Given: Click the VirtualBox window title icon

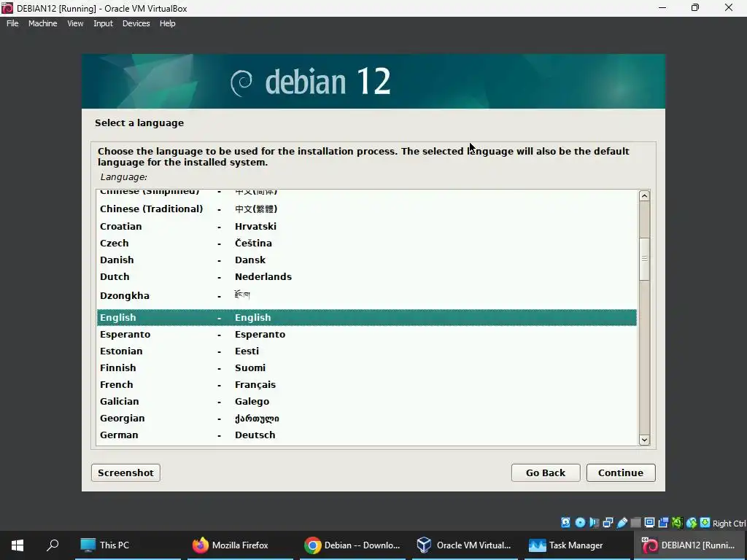Looking at the screenshot, I should 7,8.
